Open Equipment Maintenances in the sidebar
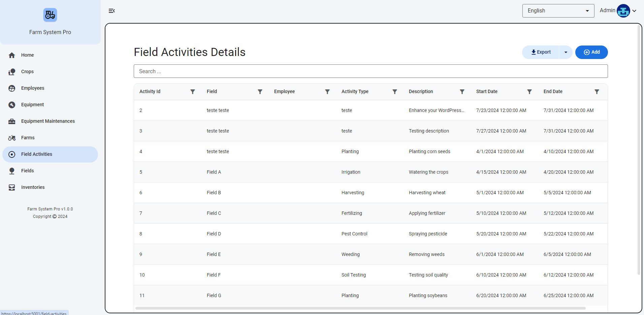This screenshot has height=315, width=644. pyautogui.click(x=48, y=121)
